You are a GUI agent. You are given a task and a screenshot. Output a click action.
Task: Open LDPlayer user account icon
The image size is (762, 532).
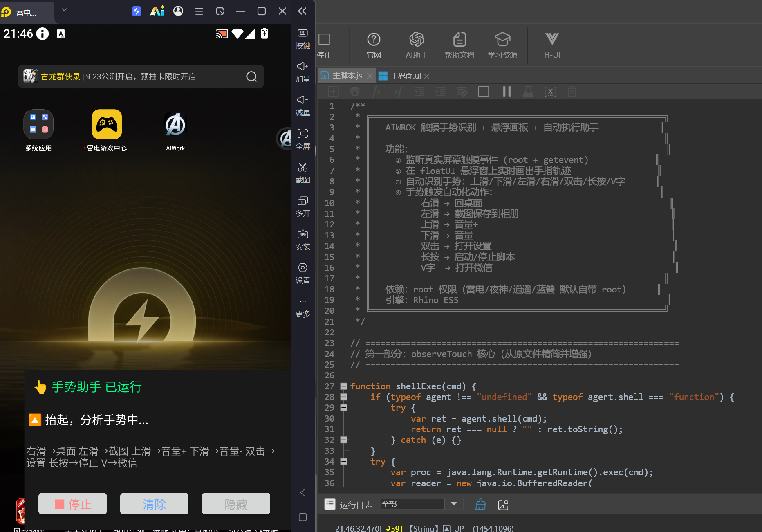pos(178,11)
